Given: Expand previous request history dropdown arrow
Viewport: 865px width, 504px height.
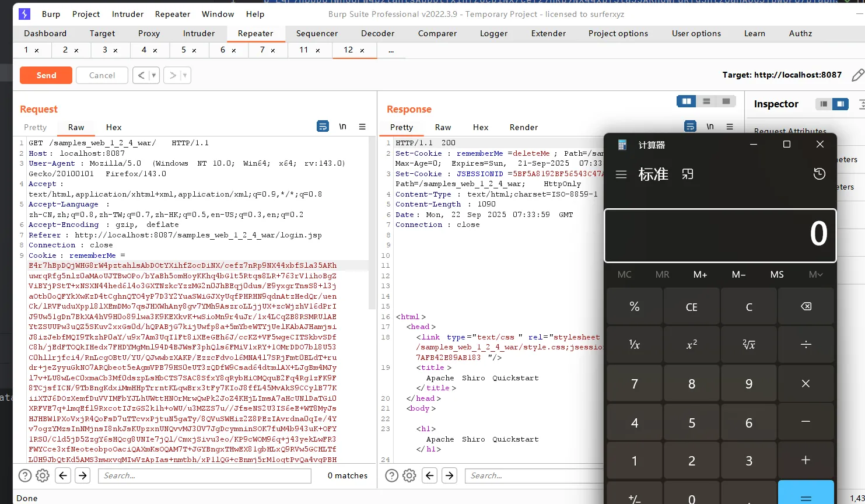Looking at the screenshot, I should click(x=154, y=75).
